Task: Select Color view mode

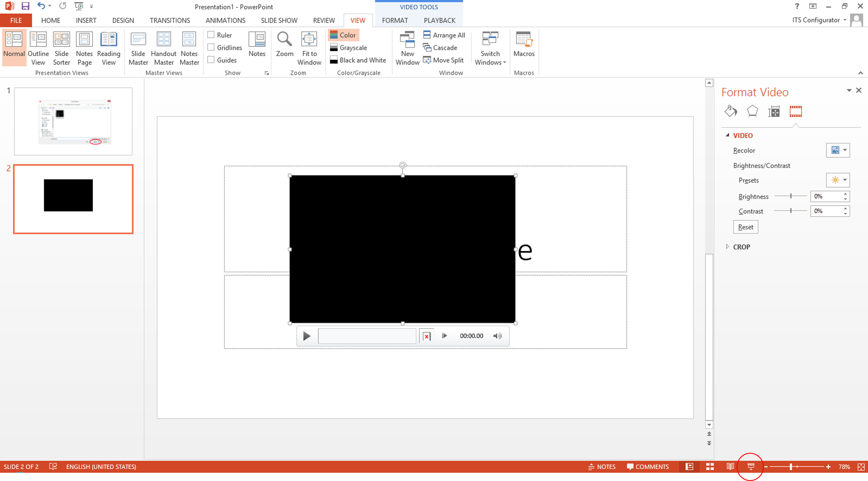Action: [x=343, y=35]
